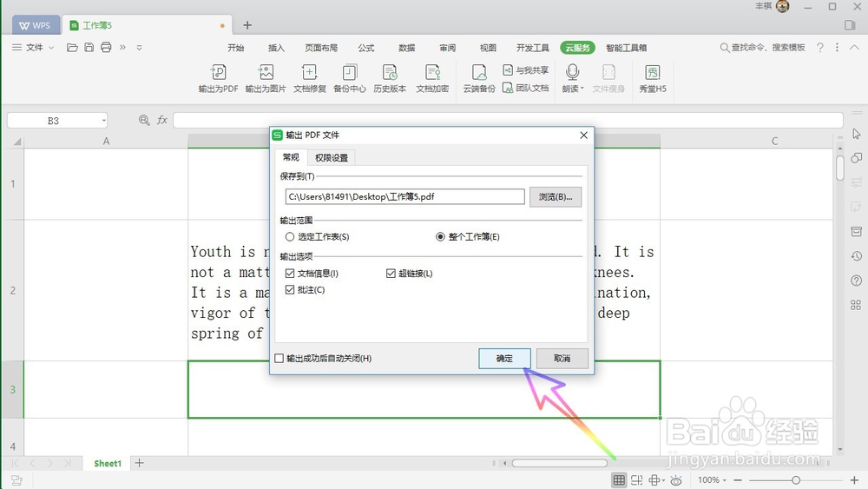Close the 输出 PDF 文件 dialog
This screenshot has height=489, width=868.
(x=583, y=135)
